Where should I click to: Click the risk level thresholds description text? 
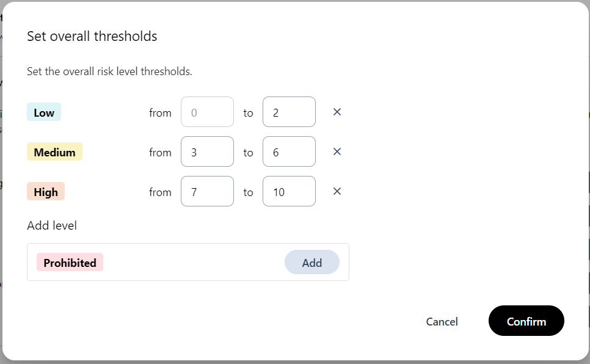pos(109,71)
